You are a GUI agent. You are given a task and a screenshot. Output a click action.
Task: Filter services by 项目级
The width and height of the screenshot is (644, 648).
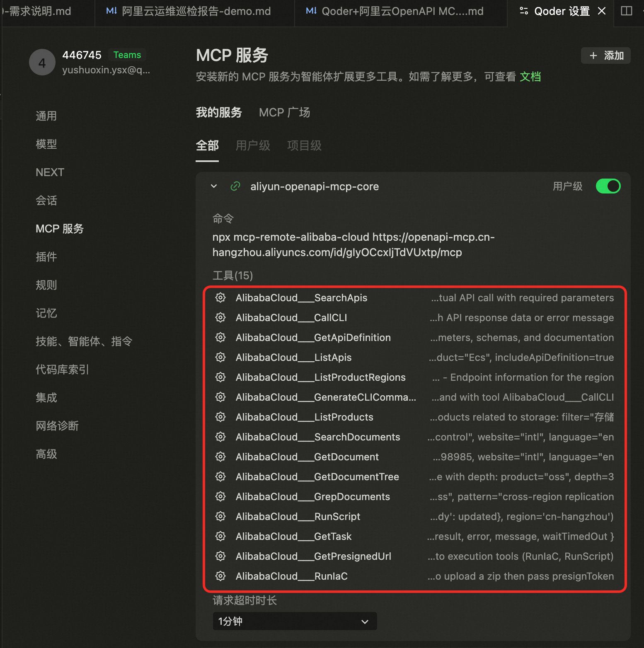tap(304, 145)
